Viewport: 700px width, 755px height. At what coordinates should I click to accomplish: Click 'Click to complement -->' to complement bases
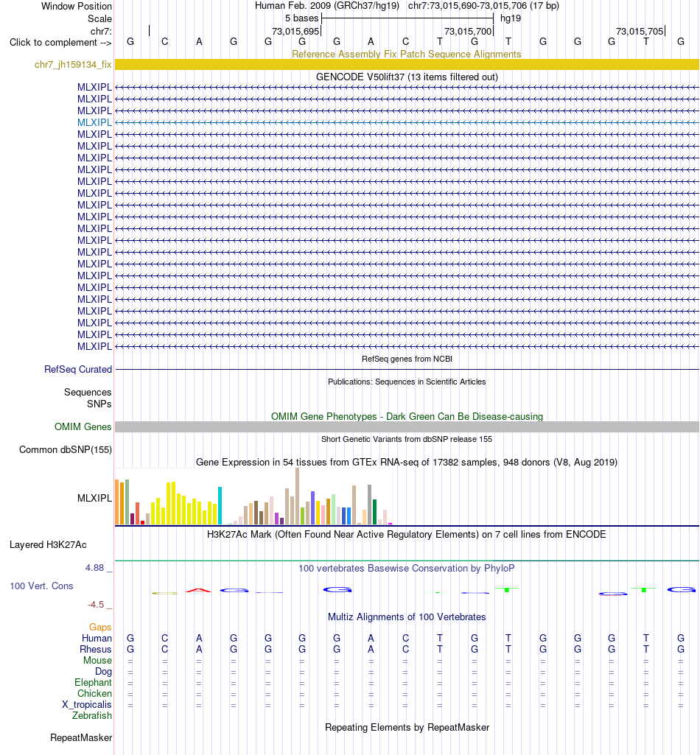point(60,43)
